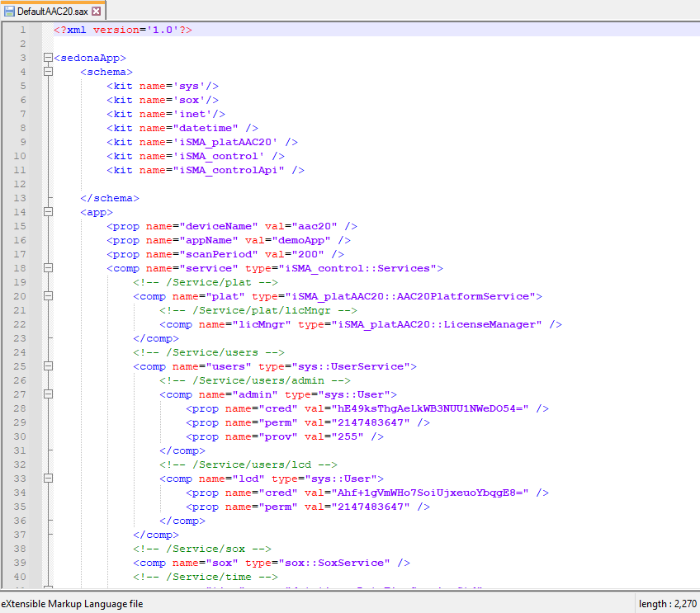Collapse the users comp at line 25
This screenshot has width=700, height=613.
tap(48, 366)
